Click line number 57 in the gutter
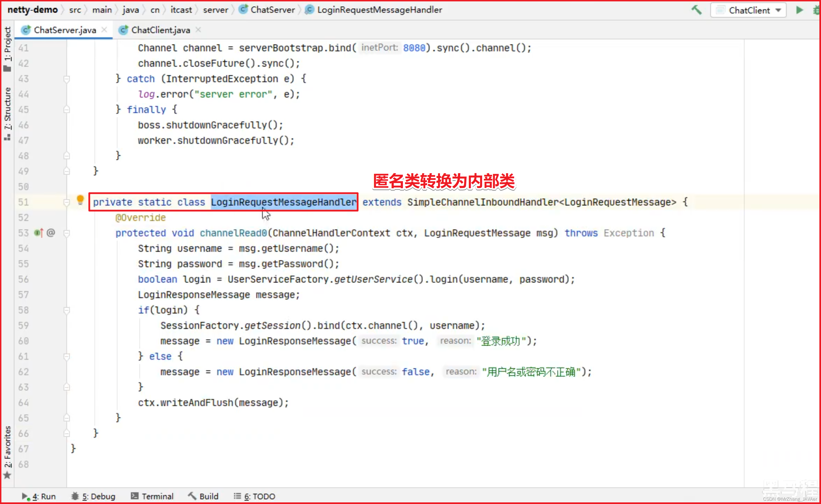The width and height of the screenshot is (821, 504). click(23, 295)
